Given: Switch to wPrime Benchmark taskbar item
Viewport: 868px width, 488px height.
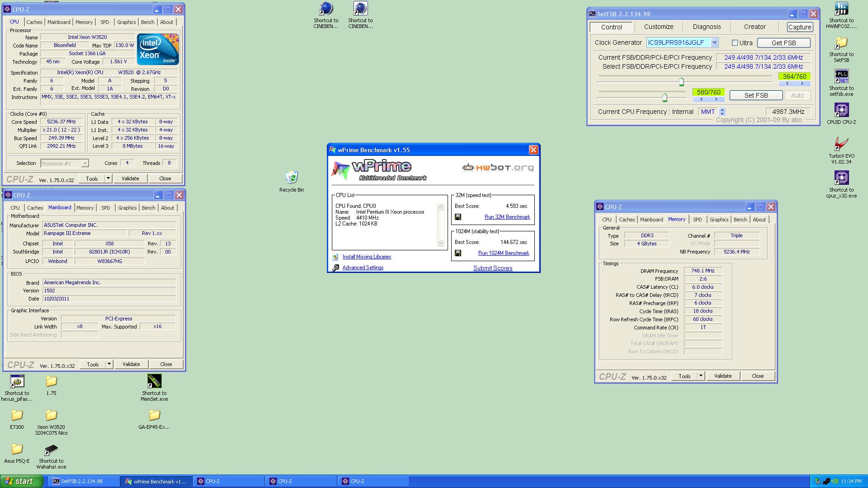Looking at the screenshot, I should [x=156, y=482].
